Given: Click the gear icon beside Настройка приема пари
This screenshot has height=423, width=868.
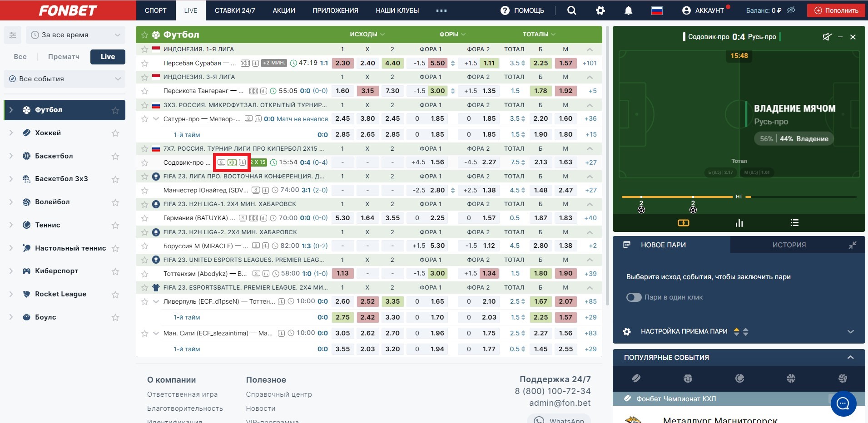Looking at the screenshot, I should pyautogui.click(x=627, y=332).
